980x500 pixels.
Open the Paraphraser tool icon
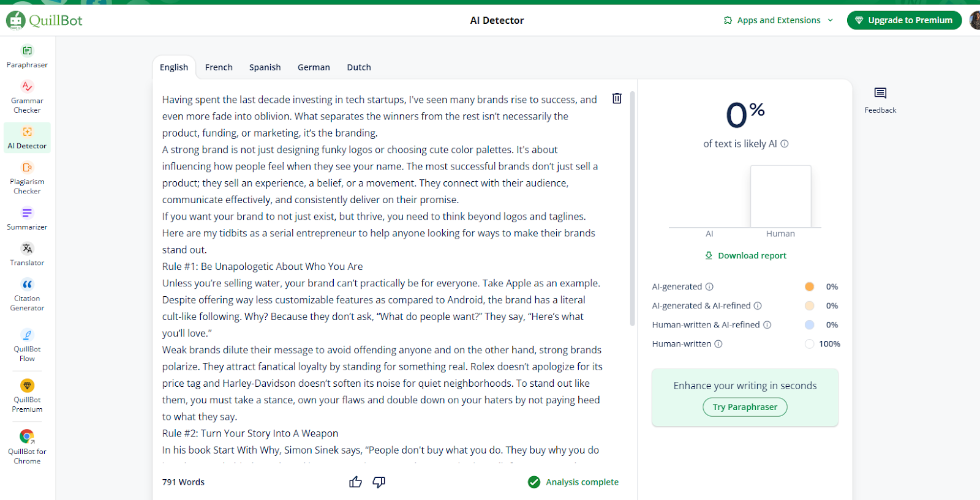click(x=27, y=51)
